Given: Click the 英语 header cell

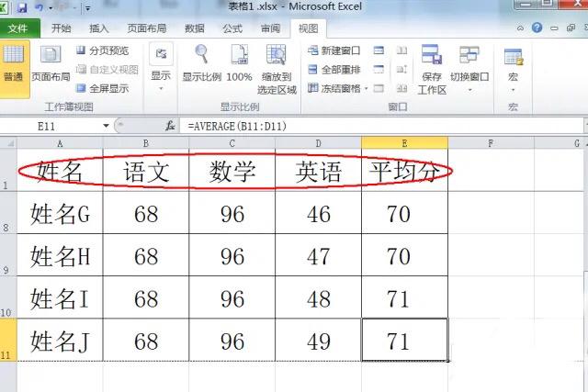Looking at the screenshot, I should point(319,171).
